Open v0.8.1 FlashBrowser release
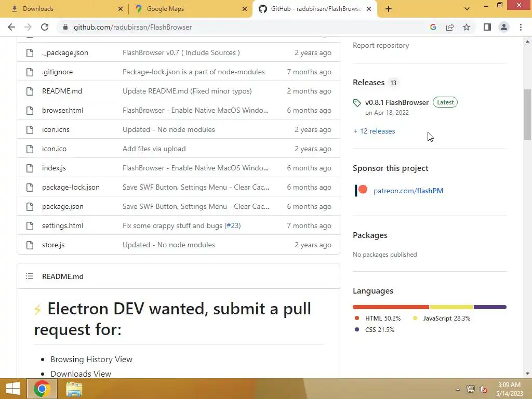532x399 pixels. point(397,102)
